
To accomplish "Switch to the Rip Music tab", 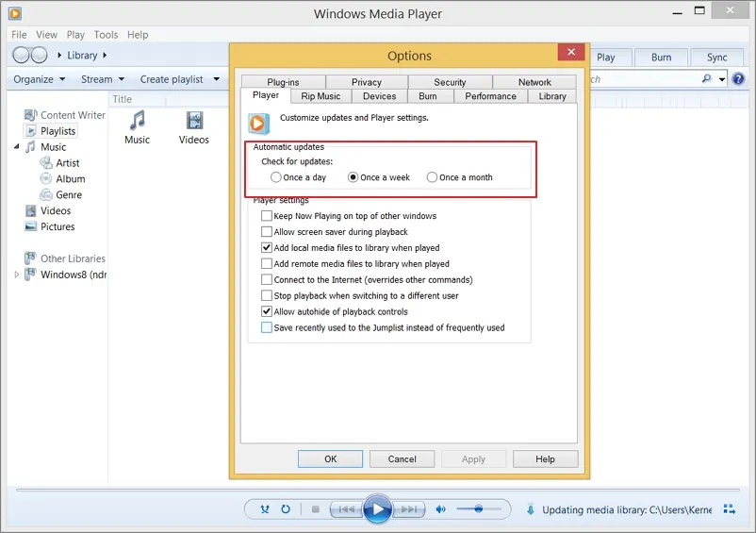I will [x=320, y=96].
